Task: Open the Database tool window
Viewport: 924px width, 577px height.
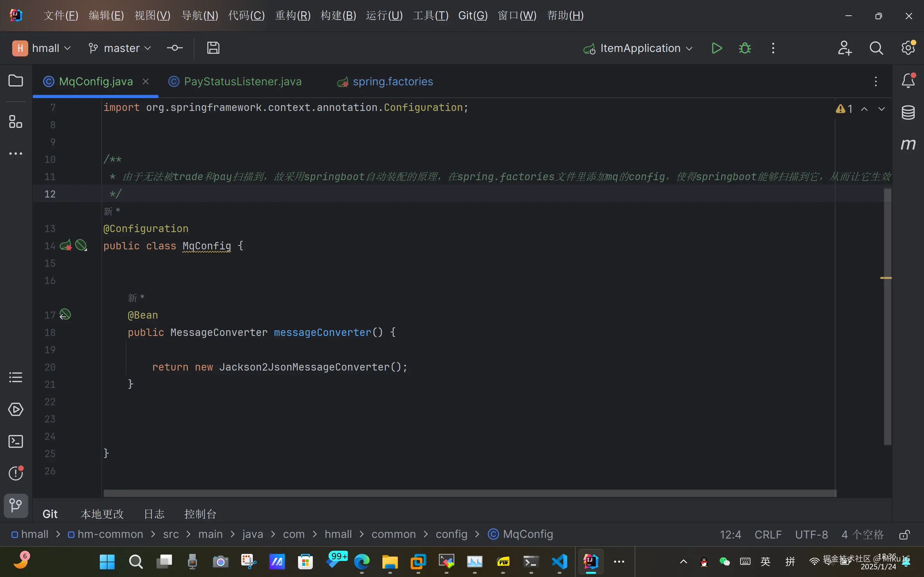Action: click(908, 113)
